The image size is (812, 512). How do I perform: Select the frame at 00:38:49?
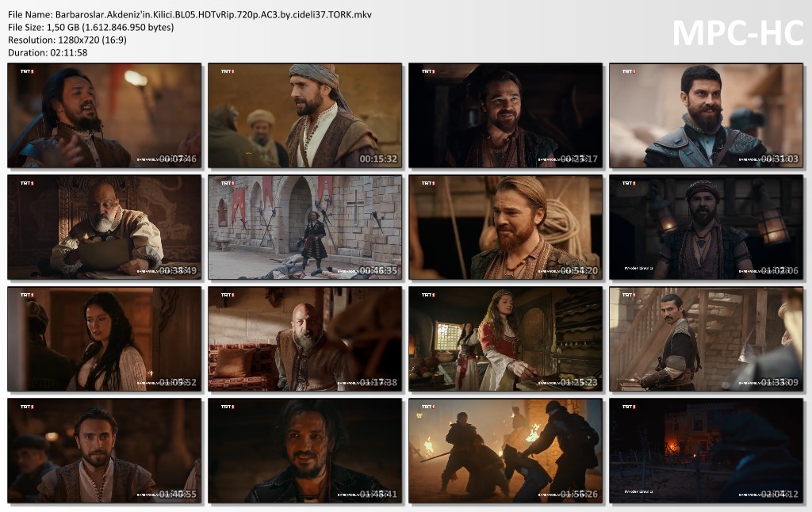pyautogui.click(x=105, y=227)
